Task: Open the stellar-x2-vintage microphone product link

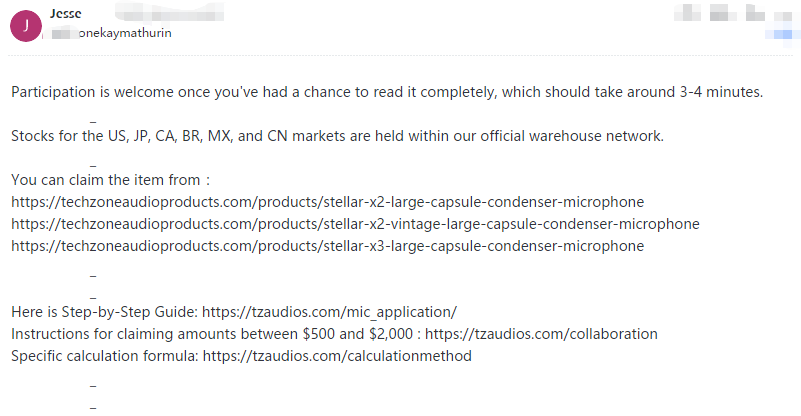Action: click(x=355, y=224)
